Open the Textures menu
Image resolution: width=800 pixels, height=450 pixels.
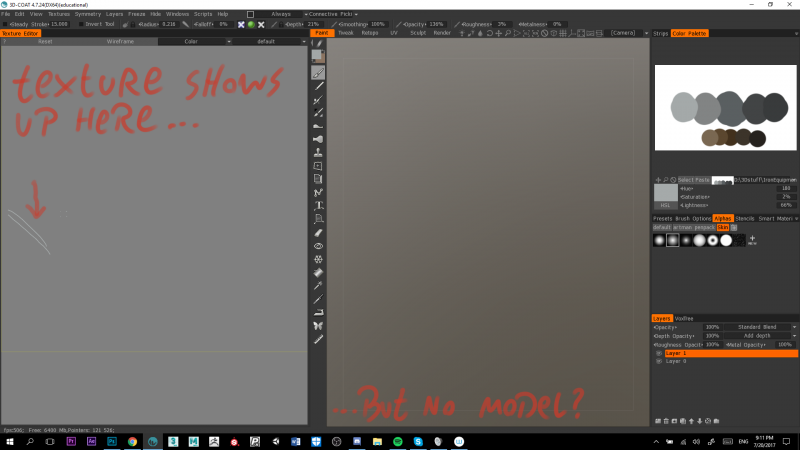click(x=59, y=14)
